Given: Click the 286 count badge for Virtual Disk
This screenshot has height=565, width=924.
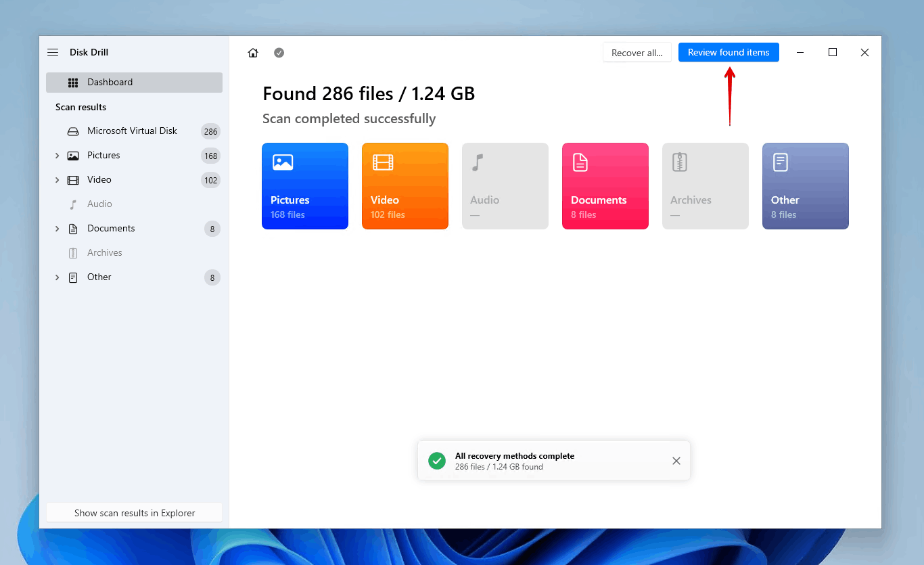Looking at the screenshot, I should point(211,132).
